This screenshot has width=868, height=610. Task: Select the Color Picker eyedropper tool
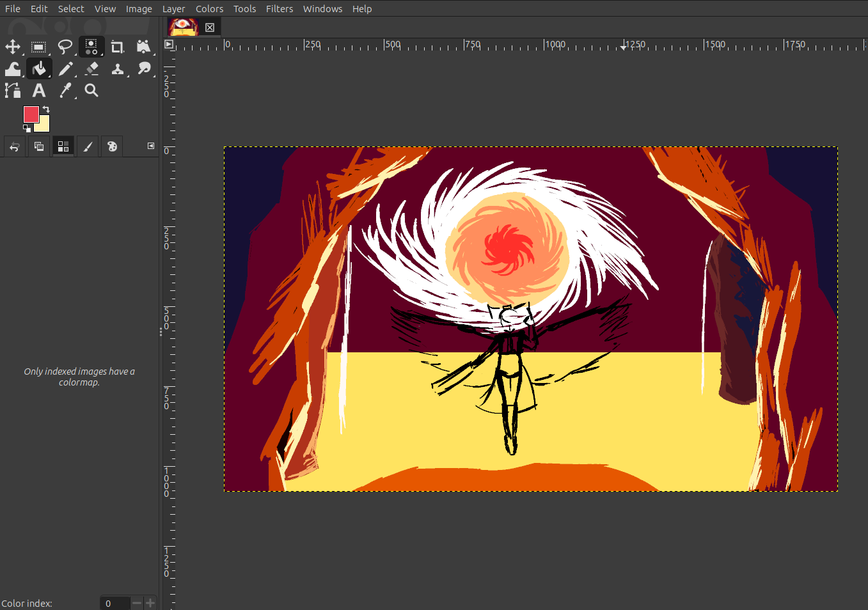point(65,90)
